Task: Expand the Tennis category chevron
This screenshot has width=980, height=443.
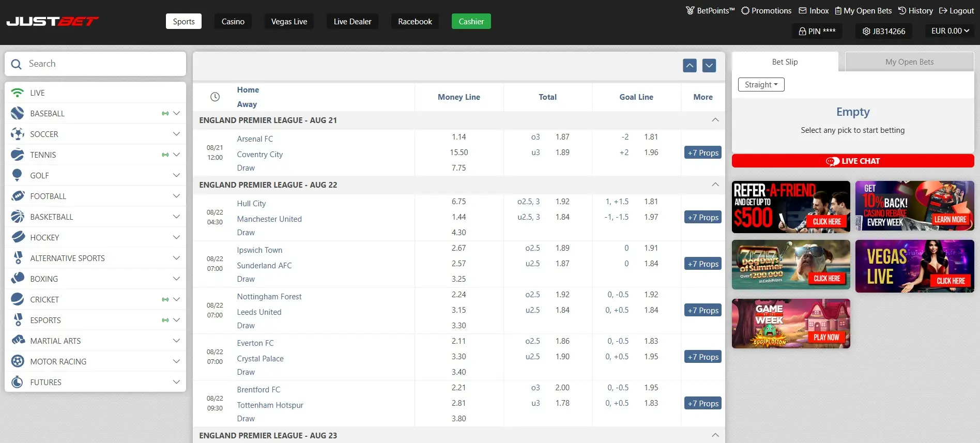Action: click(x=176, y=155)
